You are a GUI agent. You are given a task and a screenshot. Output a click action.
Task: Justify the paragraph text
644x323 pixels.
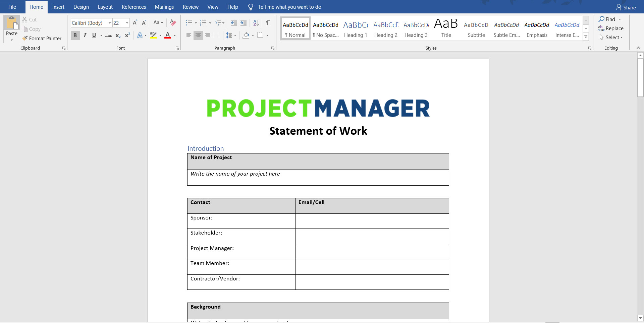(x=217, y=35)
